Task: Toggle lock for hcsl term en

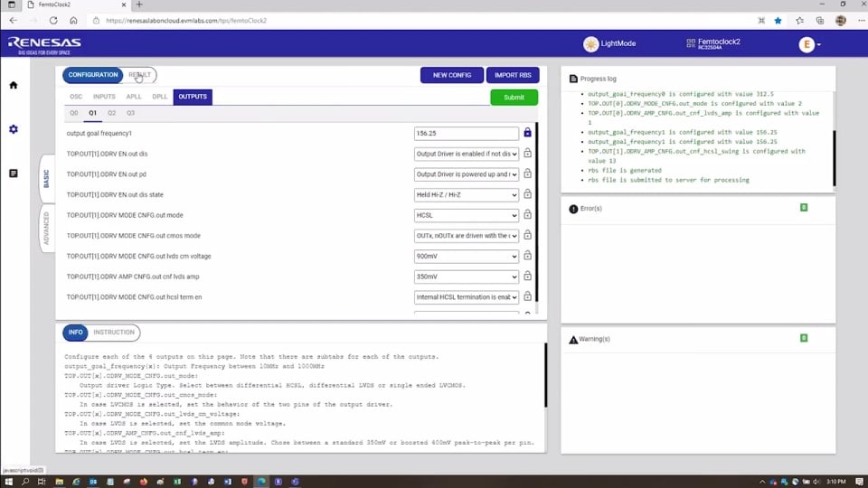Action: click(527, 296)
